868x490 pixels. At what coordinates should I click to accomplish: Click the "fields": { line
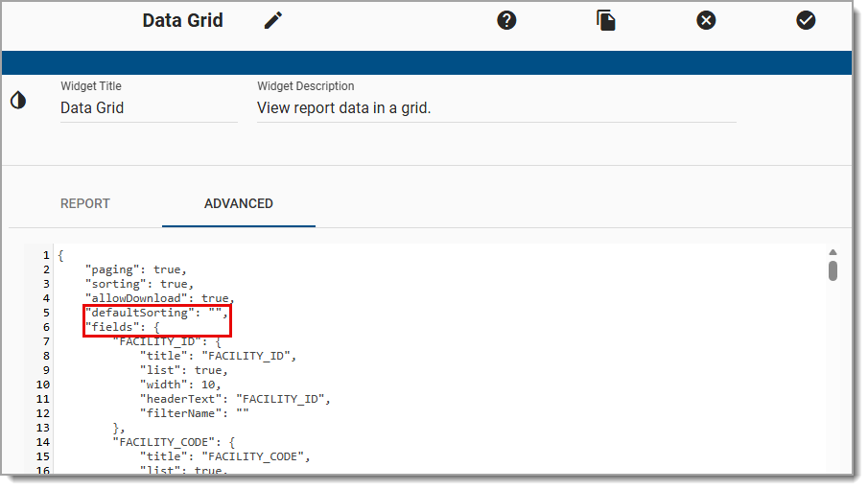123,327
